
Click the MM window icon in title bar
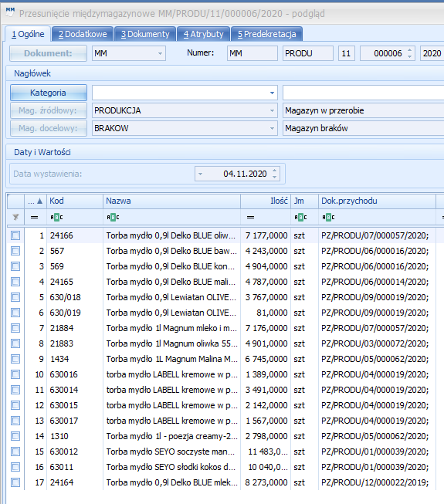click(10, 12)
